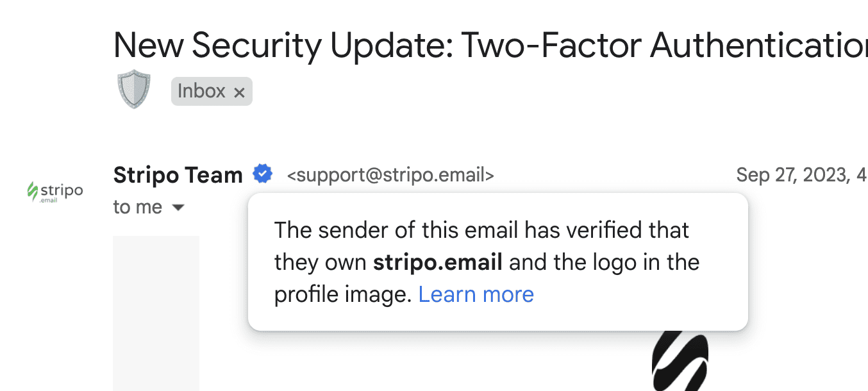Screen dimensions: 868x391
Task: Click the blue verified checkmark badge
Action: (262, 174)
